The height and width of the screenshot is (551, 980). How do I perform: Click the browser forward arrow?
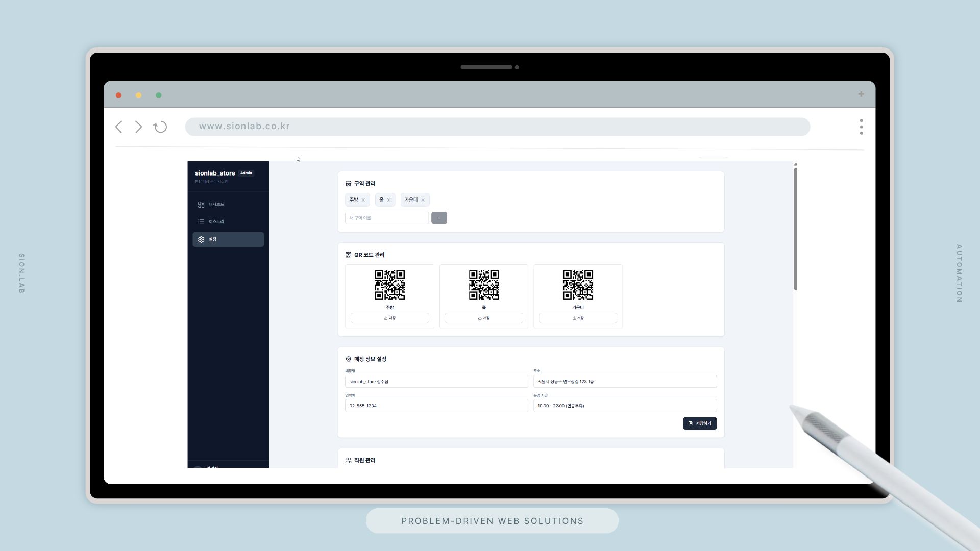click(x=139, y=127)
